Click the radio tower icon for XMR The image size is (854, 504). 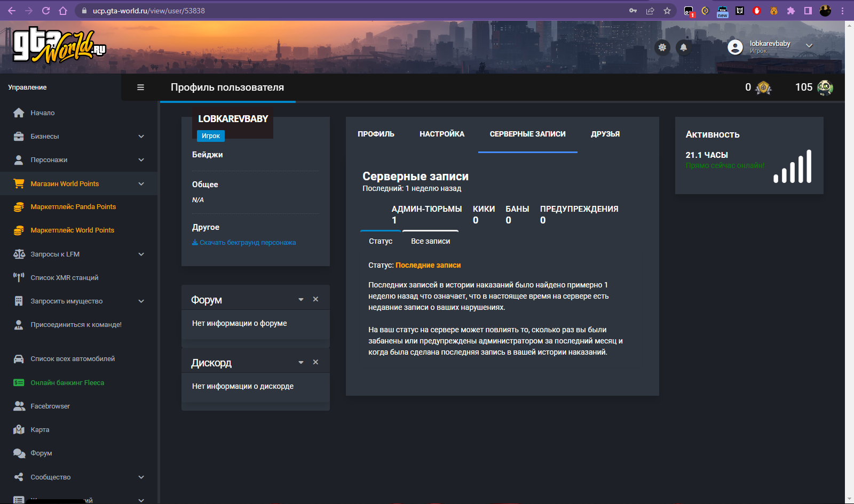(19, 277)
